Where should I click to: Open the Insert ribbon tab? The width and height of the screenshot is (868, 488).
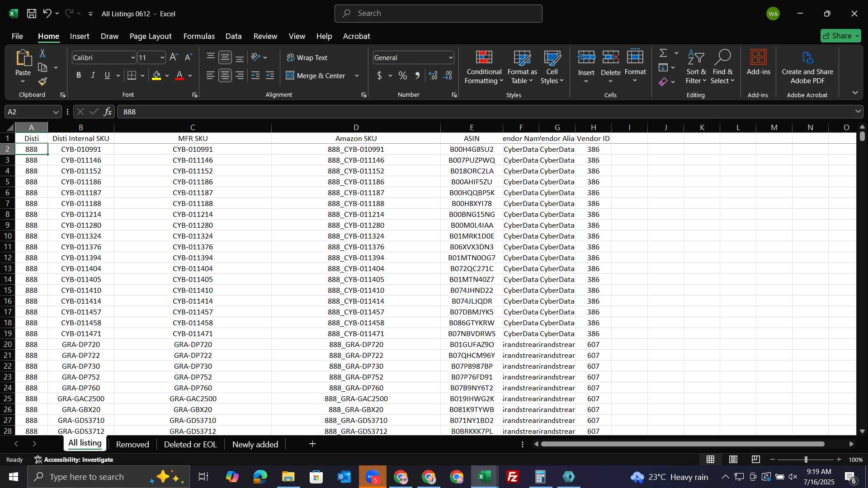(x=80, y=36)
